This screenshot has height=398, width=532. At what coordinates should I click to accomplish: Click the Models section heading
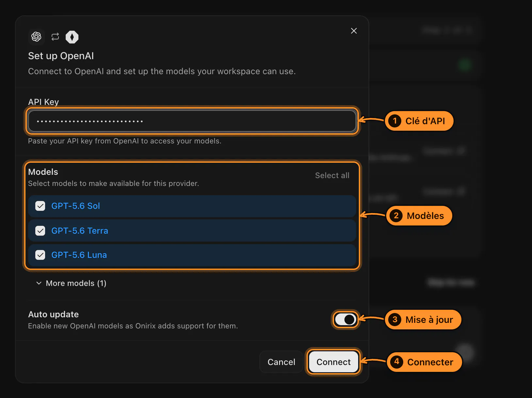43,172
